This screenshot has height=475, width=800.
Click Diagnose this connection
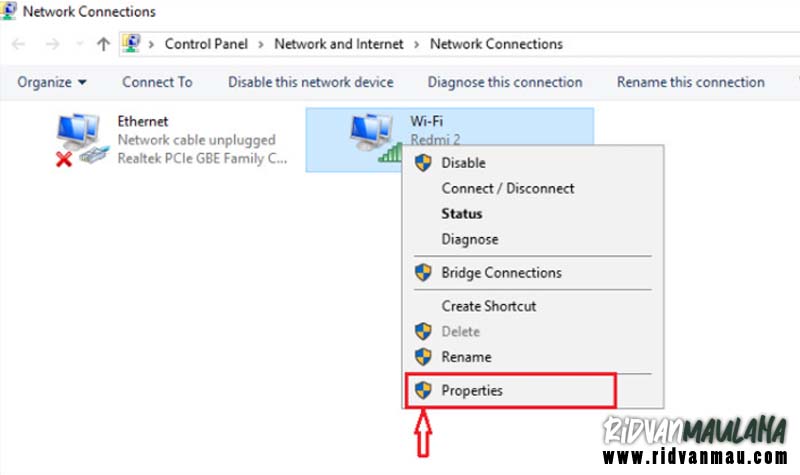point(505,82)
